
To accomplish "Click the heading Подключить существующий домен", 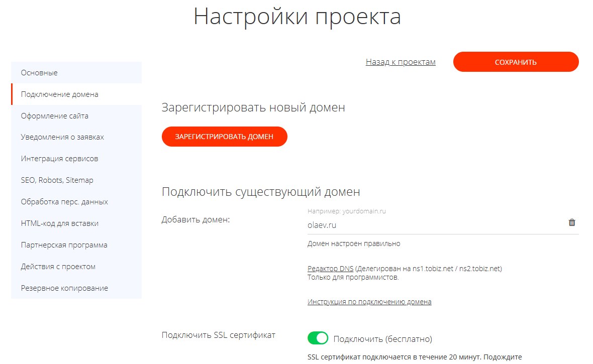I will [261, 192].
